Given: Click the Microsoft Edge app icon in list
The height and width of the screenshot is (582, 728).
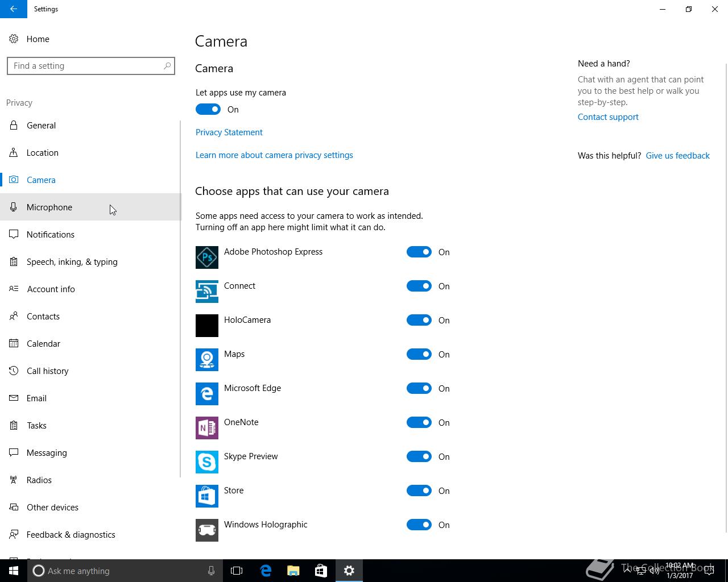Looking at the screenshot, I should pos(207,394).
